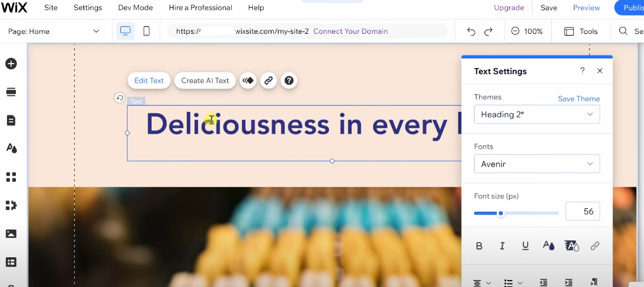
Task: Open the Add Elements plus icon
Action: [x=11, y=64]
